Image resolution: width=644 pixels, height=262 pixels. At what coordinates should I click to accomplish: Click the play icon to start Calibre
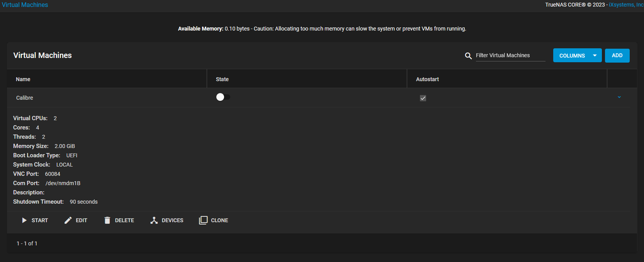(24, 220)
